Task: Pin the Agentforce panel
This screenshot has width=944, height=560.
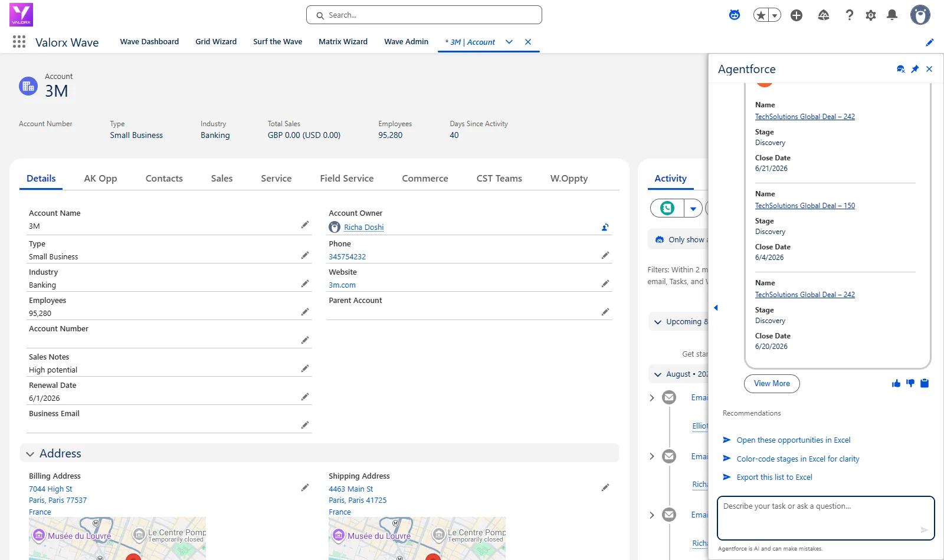Action: click(x=915, y=69)
